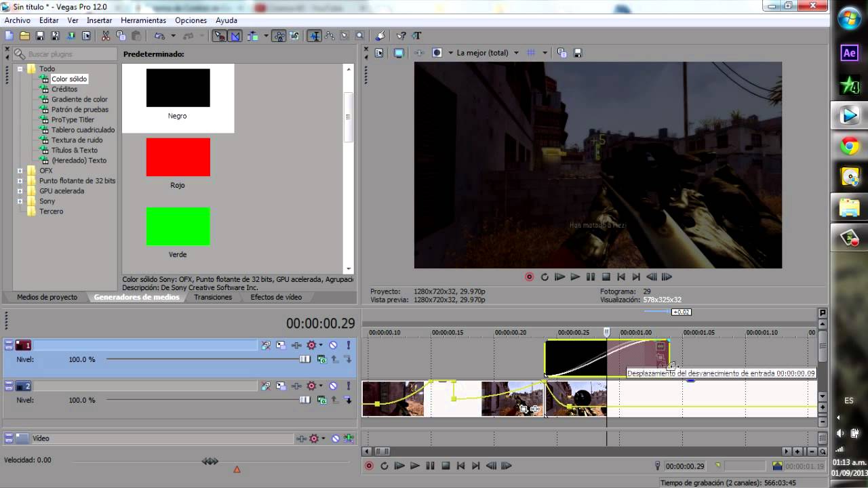The width and height of the screenshot is (868, 488).
Task: Select Gradiente de color generator
Action: click(x=79, y=99)
